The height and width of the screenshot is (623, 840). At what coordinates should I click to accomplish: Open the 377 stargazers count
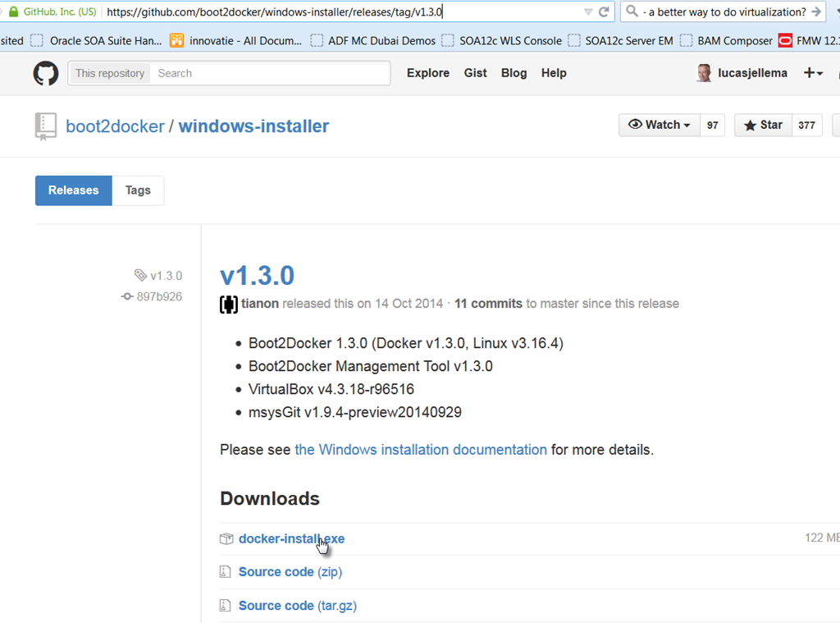pyautogui.click(x=806, y=125)
